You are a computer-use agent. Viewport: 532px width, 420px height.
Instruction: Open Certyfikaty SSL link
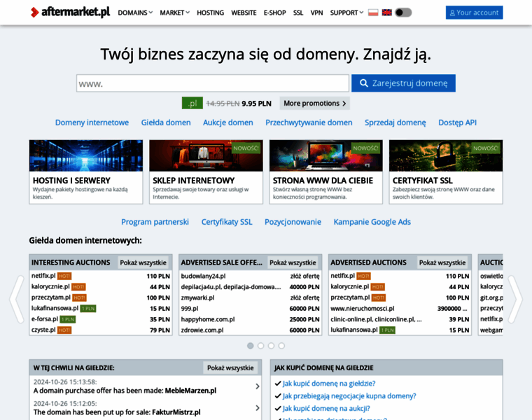227,222
